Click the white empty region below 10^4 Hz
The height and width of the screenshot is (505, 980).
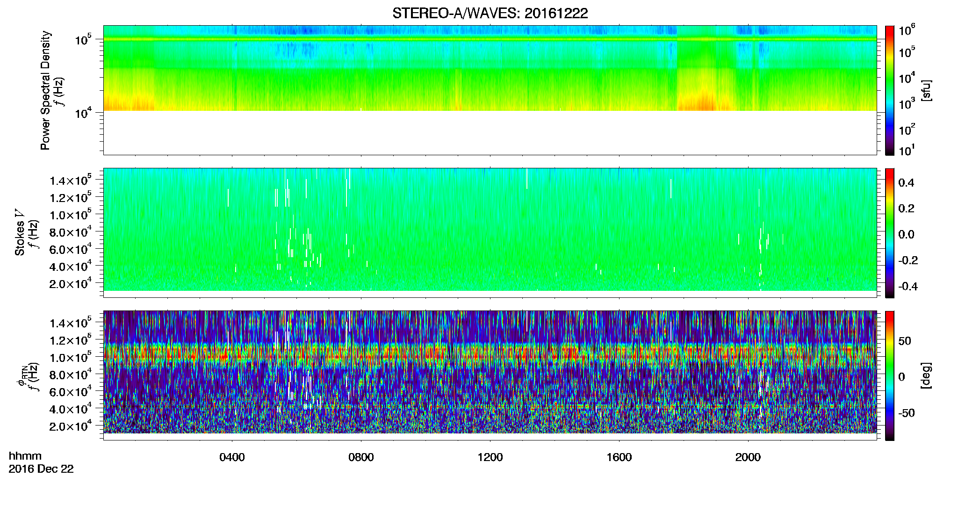(x=490, y=133)
